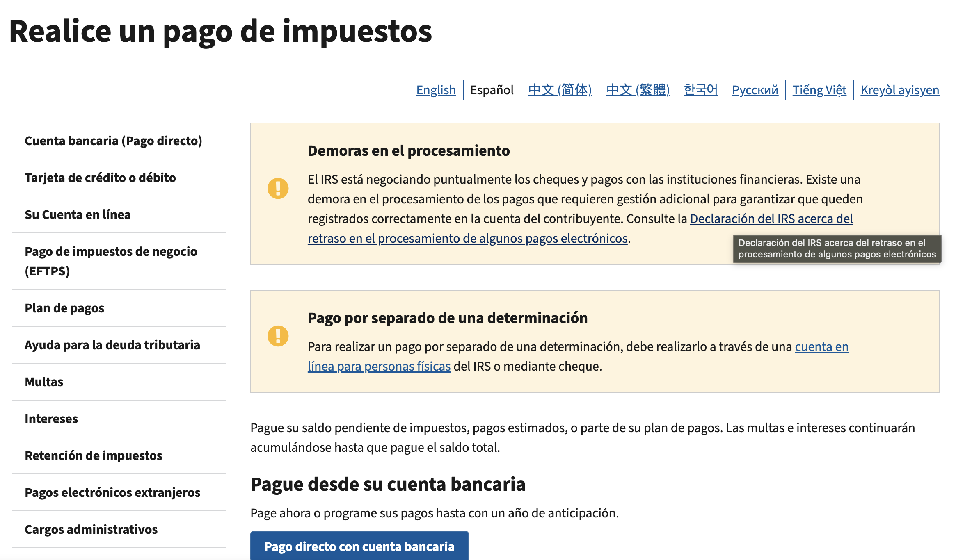Open Ayuda para la deuda tributaria
This screenshot has width=956, height=560.
click(x=112, y=345)
